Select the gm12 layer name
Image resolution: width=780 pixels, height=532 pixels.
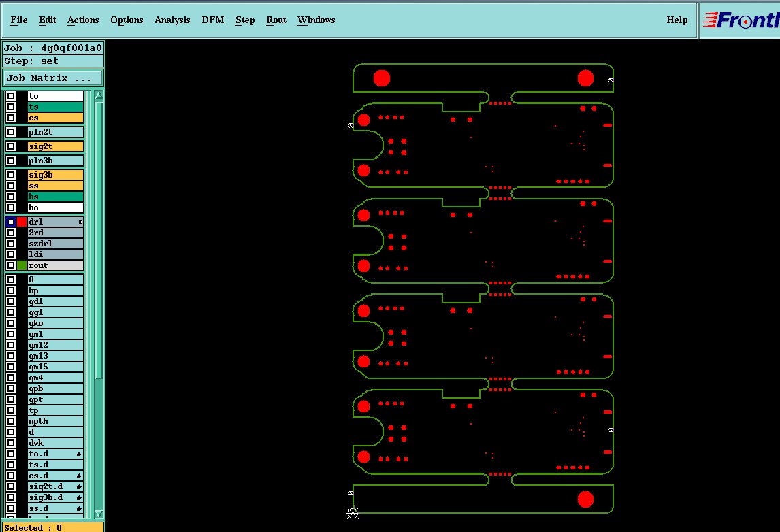pos(55,345)
